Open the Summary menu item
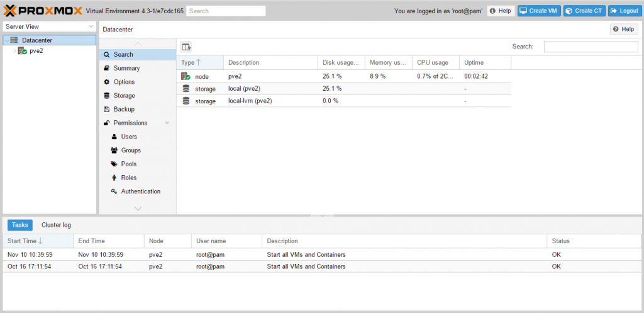This screenshot has width=644, height=313. point(126,68)
